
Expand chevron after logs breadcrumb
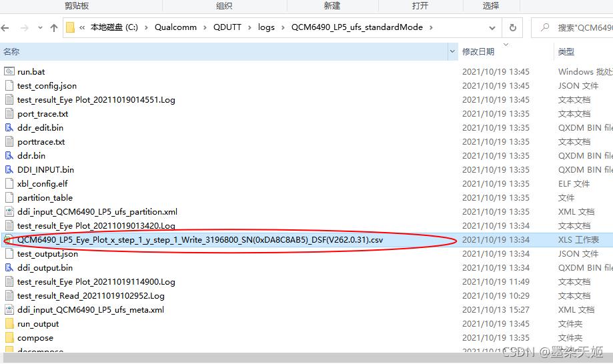tap(283, 28)
